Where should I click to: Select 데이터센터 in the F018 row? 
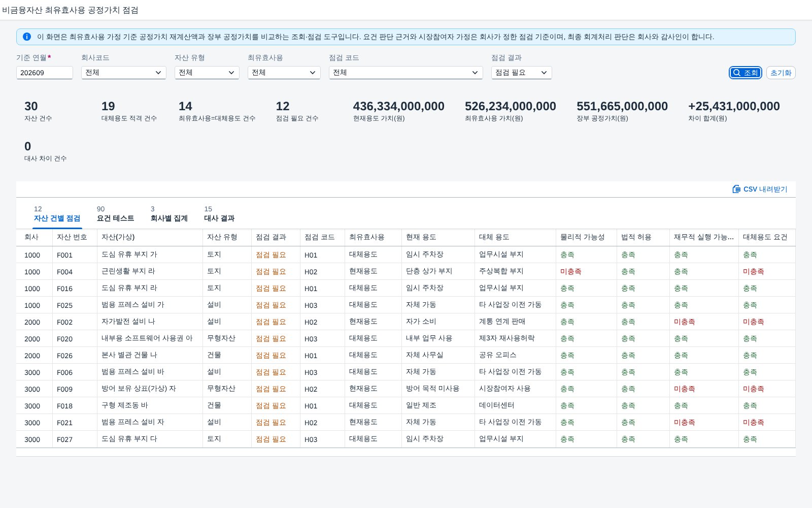[497, 405]
